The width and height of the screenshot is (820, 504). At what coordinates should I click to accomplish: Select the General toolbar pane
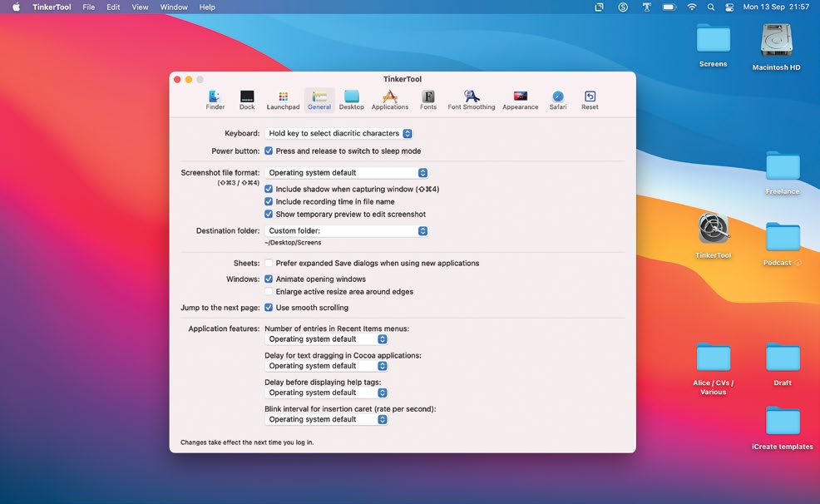click(319, 100)
